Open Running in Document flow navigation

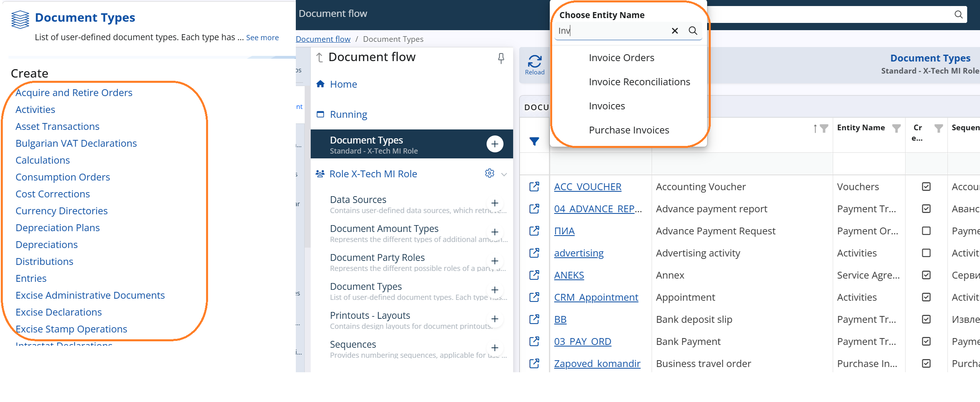[349, 115]
